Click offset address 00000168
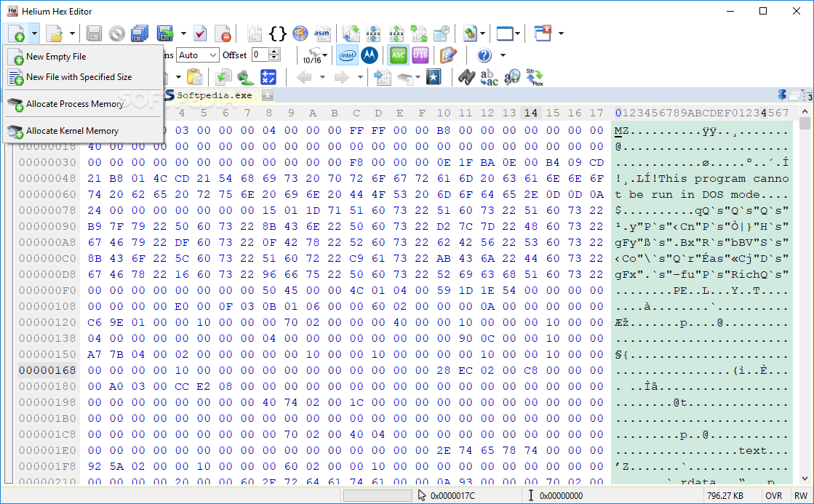 tap(47, 371)
